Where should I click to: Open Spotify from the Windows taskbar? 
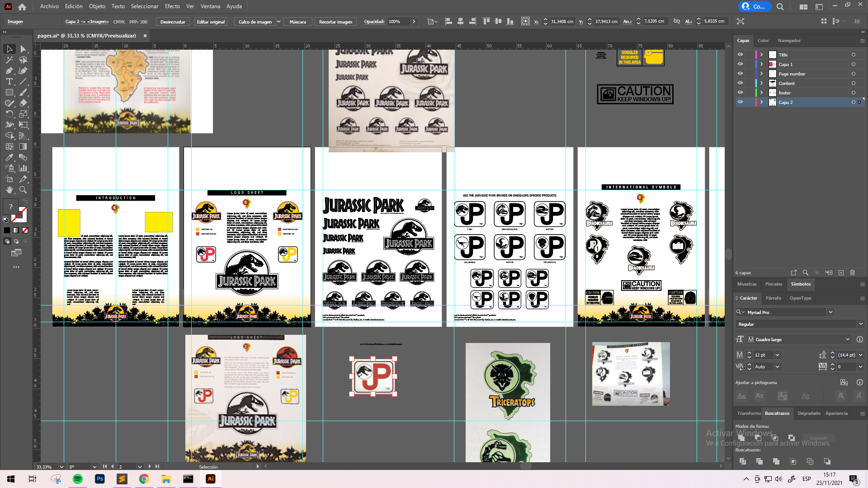[78, 479]
